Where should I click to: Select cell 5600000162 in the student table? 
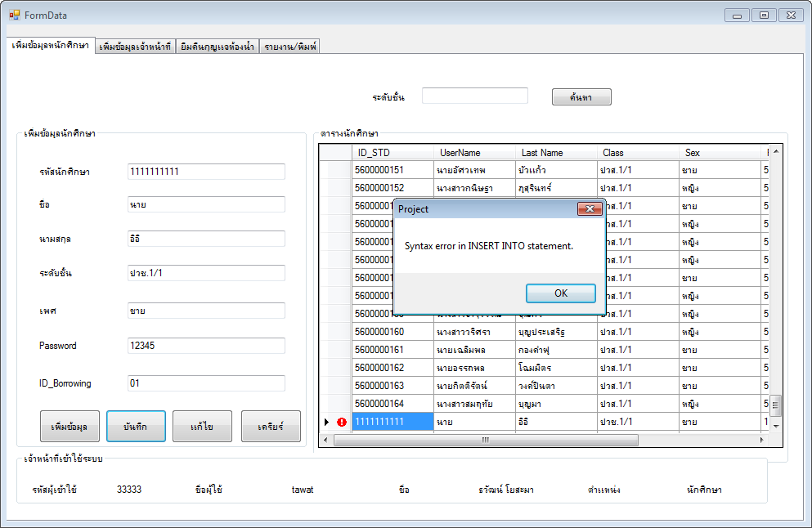[x=393, y=368]
